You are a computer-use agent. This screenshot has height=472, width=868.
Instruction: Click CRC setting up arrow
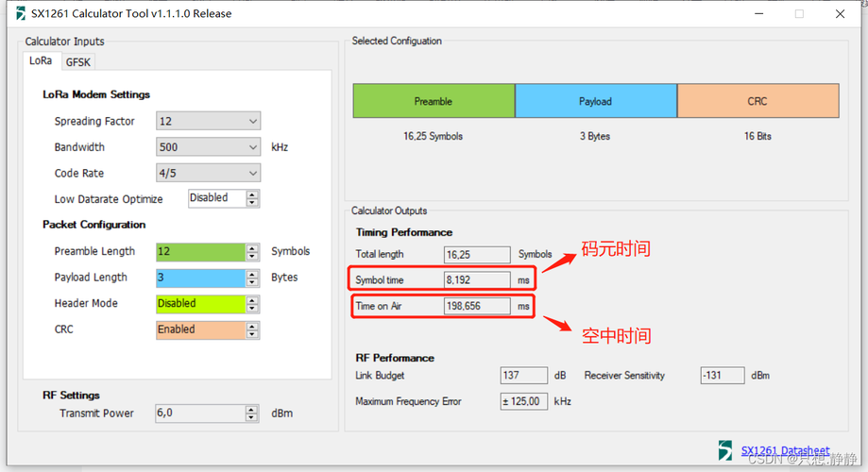tap(252, 326)
